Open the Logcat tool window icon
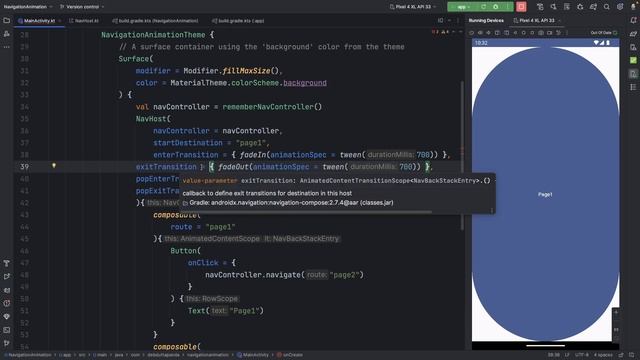 [x=7, y=290]
